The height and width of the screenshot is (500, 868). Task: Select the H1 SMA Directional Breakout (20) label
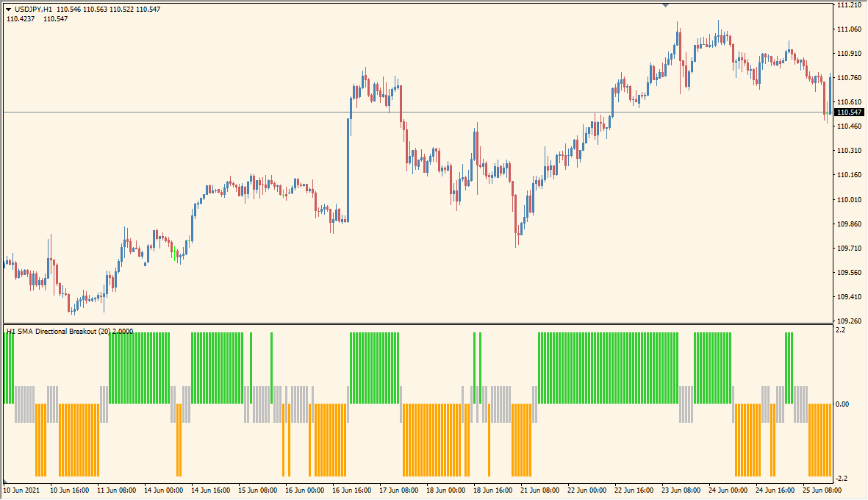(59, 331)
